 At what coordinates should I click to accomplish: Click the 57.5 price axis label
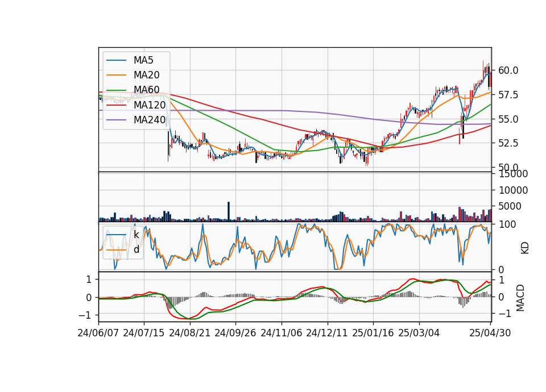pyautogui.click(x=508, y=95)
